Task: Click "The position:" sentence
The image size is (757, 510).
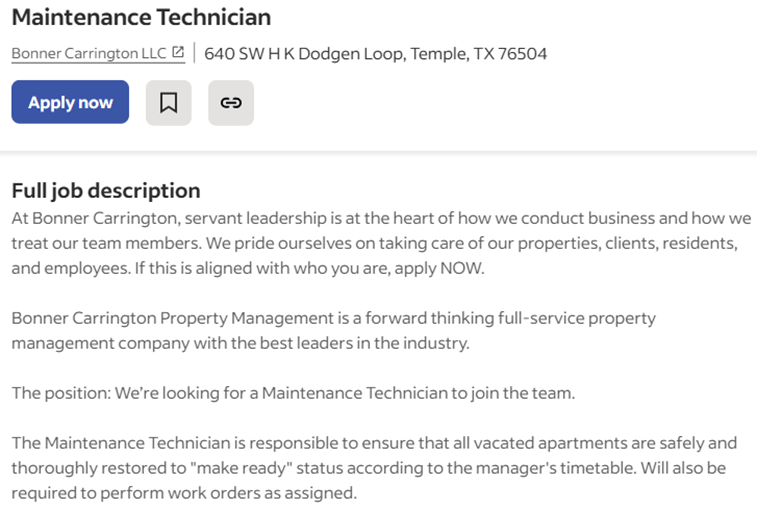Action: (x=294, y=393)
